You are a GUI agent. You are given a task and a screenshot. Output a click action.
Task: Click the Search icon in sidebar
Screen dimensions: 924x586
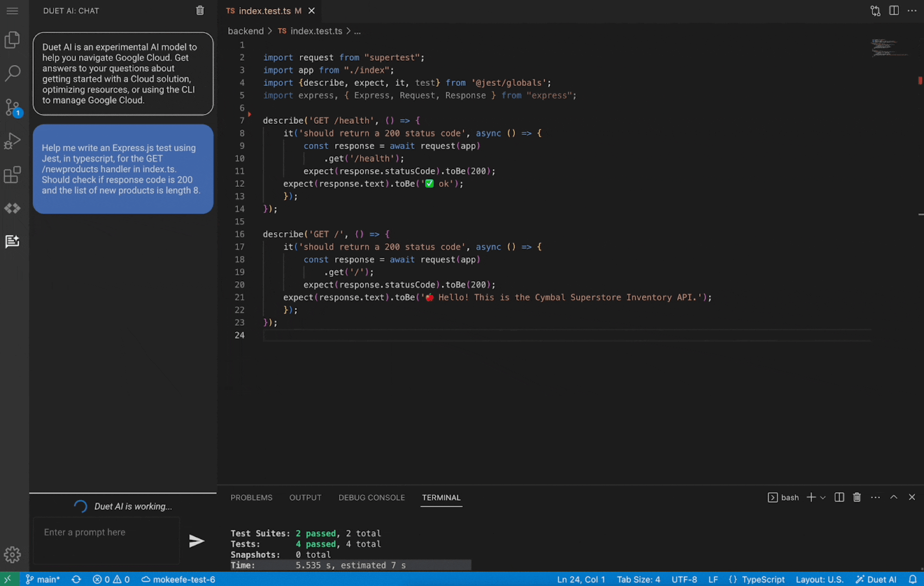[13, 73]
